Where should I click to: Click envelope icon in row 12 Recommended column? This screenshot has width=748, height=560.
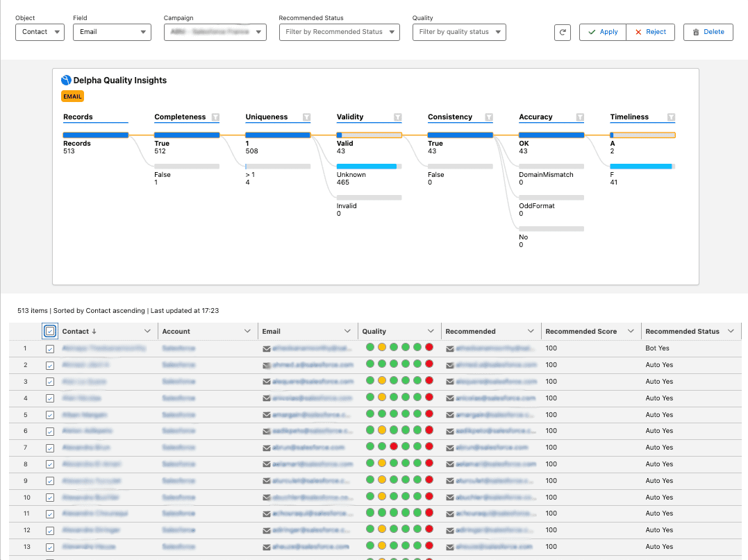coord(450,530)
